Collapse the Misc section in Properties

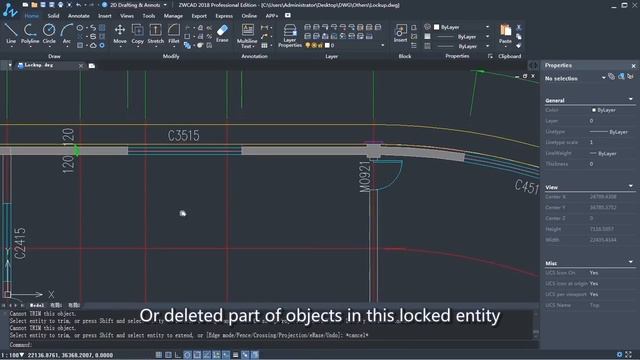click(x=631, y=262)
